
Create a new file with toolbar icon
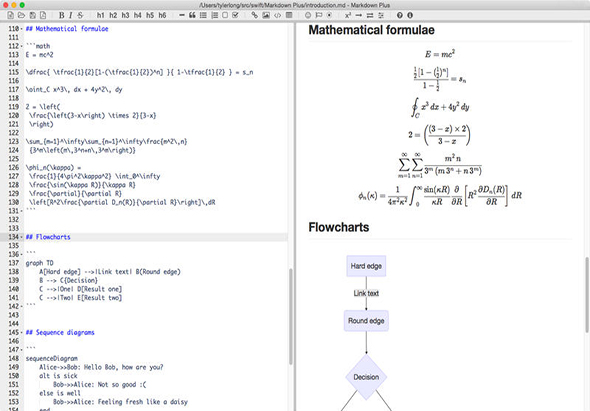(11, 15)
